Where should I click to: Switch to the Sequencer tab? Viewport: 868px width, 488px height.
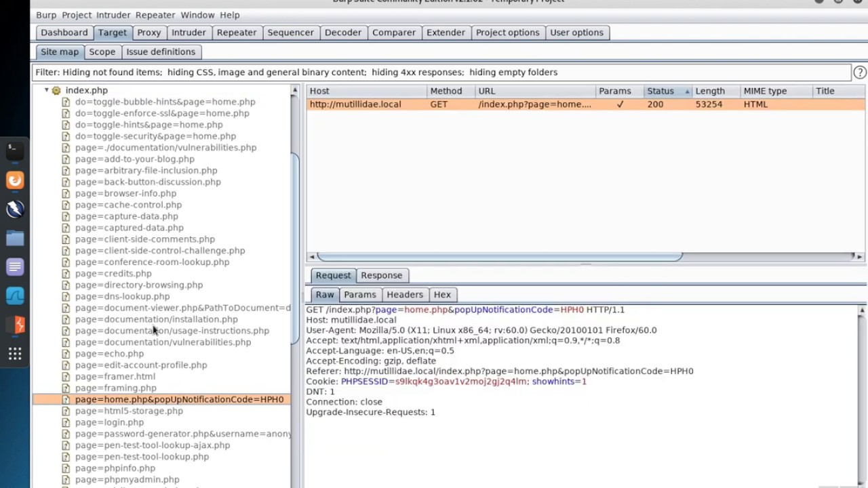pyautogui.click(x=290, y=33)
